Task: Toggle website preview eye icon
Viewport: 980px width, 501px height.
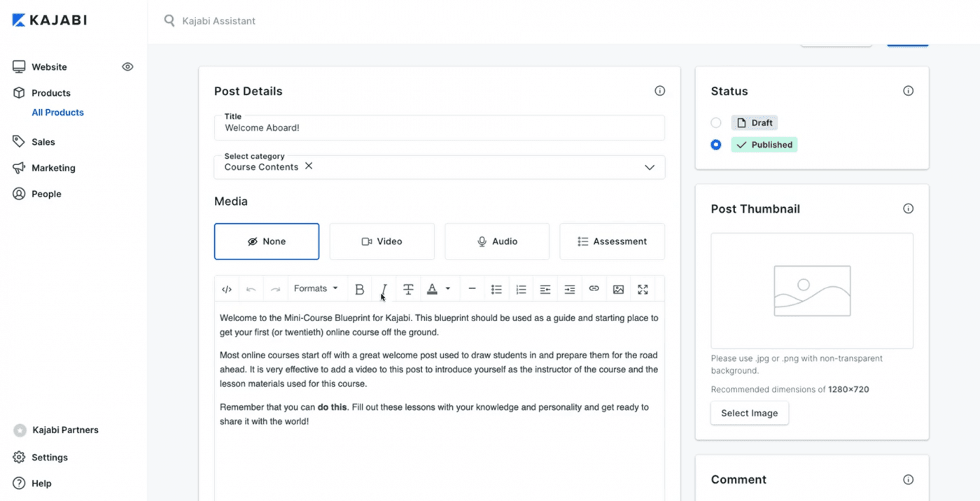Action: pyautogui.click(x=127, y=67)
